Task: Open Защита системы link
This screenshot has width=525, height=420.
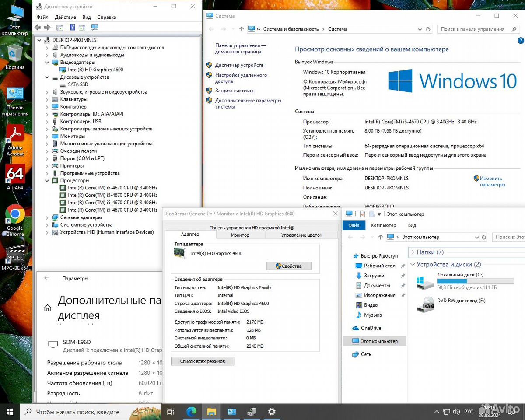Action: pos(234,91)
